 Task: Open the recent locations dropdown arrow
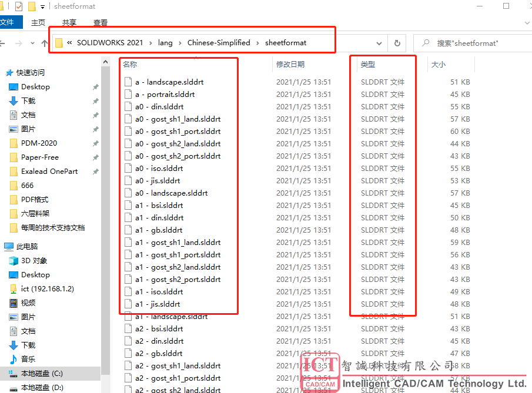coord(32,43)
